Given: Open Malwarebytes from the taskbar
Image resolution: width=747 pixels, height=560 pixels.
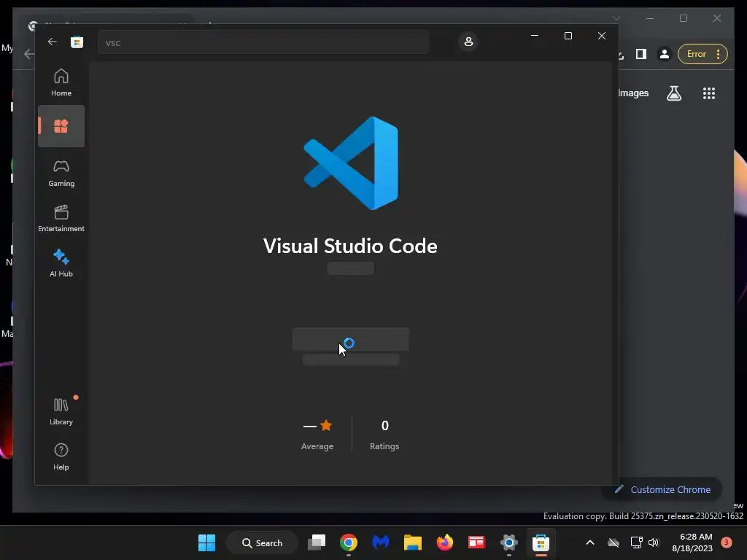Looking at the screenshot, I should tap(381, 542).
